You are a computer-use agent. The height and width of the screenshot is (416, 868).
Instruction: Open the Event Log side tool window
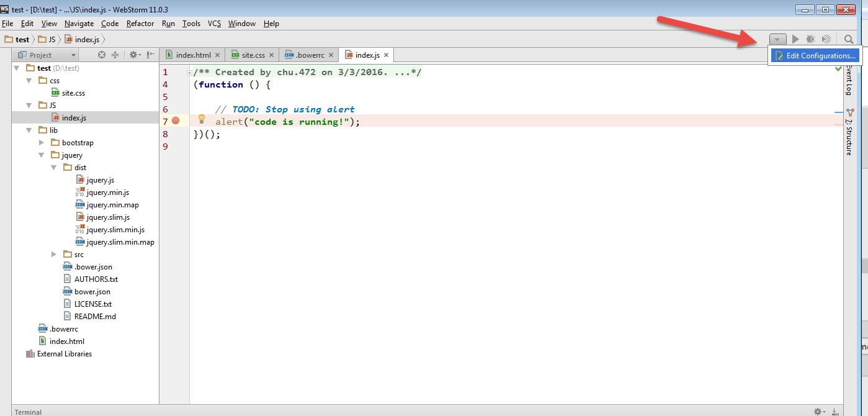tap(849, 80)
